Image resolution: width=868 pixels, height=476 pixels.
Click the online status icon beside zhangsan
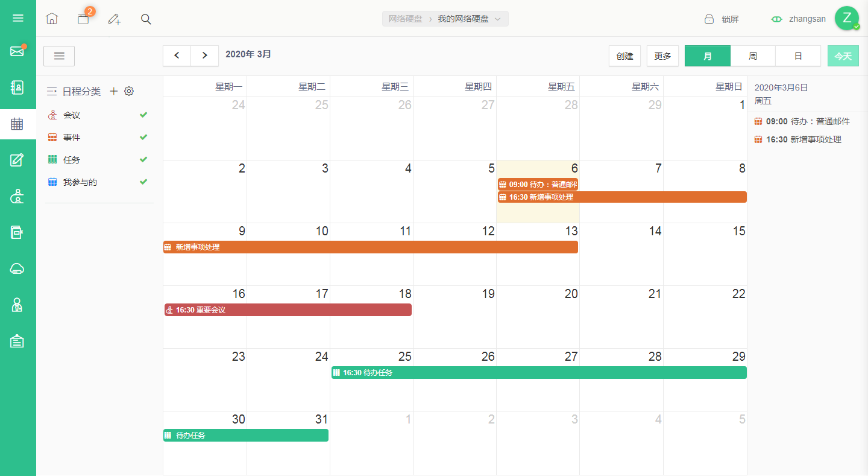tap(777, 19)
